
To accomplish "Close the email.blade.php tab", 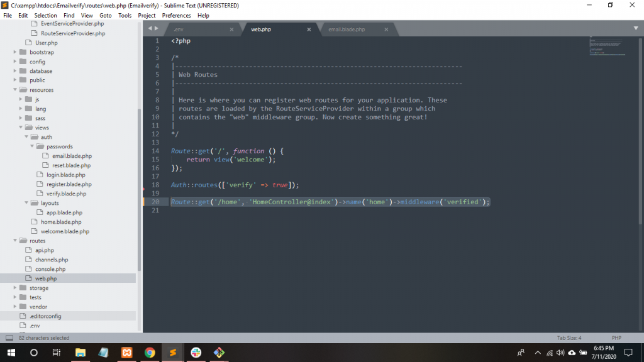I will pos(386,30).
